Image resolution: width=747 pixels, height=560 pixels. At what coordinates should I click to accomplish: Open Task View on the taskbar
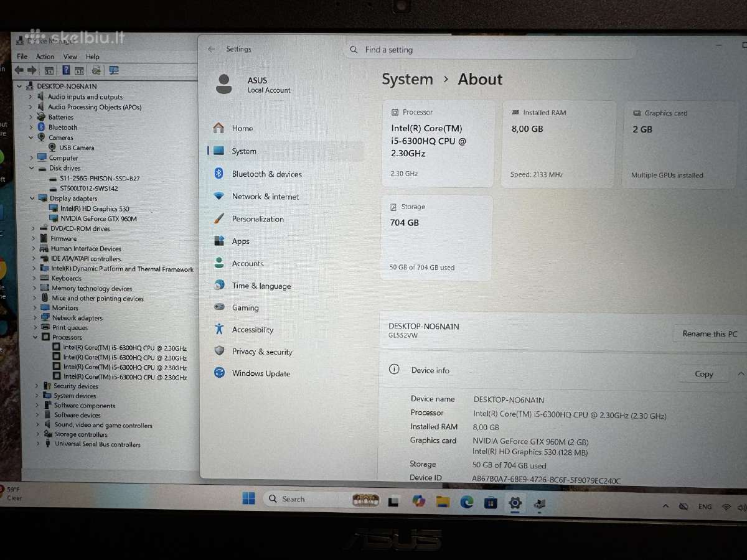[x=393, y=501]
